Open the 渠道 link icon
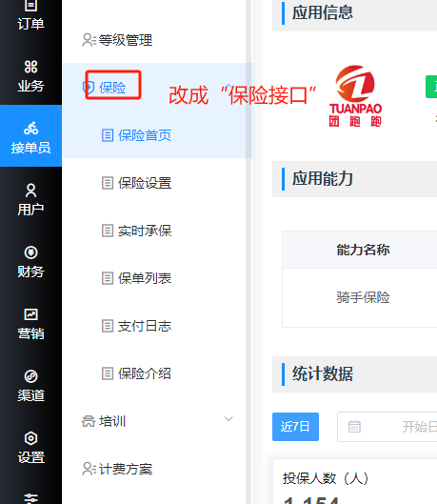Image resolution: width=437 pixels, height=504 pixels. coord(30,376)
